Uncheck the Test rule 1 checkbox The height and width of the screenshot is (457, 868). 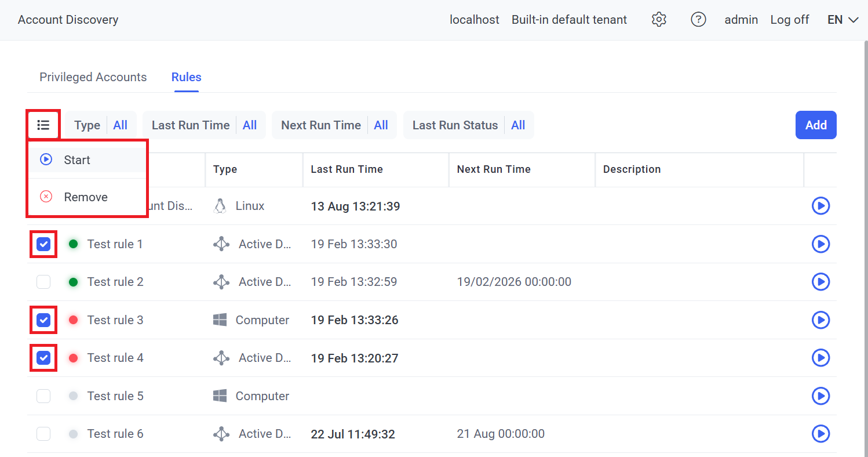pos(43,244)
